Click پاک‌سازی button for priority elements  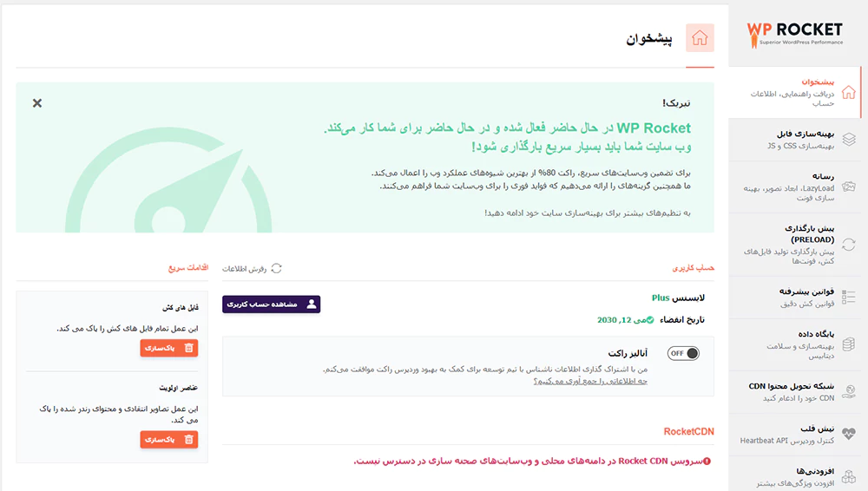(x=169, y=440)
